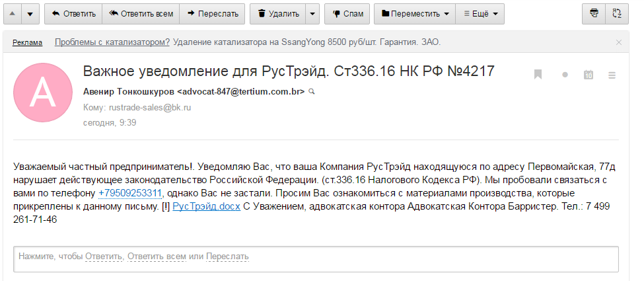This screenshot has width=644, height=281.
Task: Click the pink sender avatar A
Action: pos(43,93)
